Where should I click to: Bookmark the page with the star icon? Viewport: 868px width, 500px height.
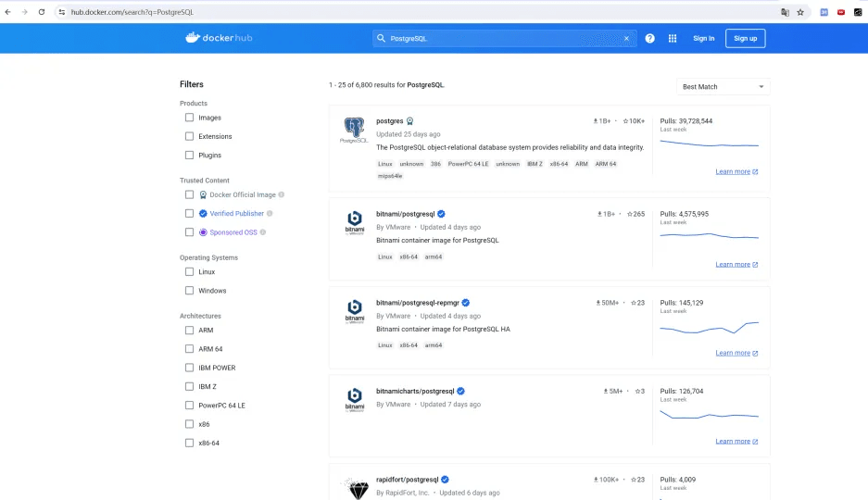[x=800, y=12]
